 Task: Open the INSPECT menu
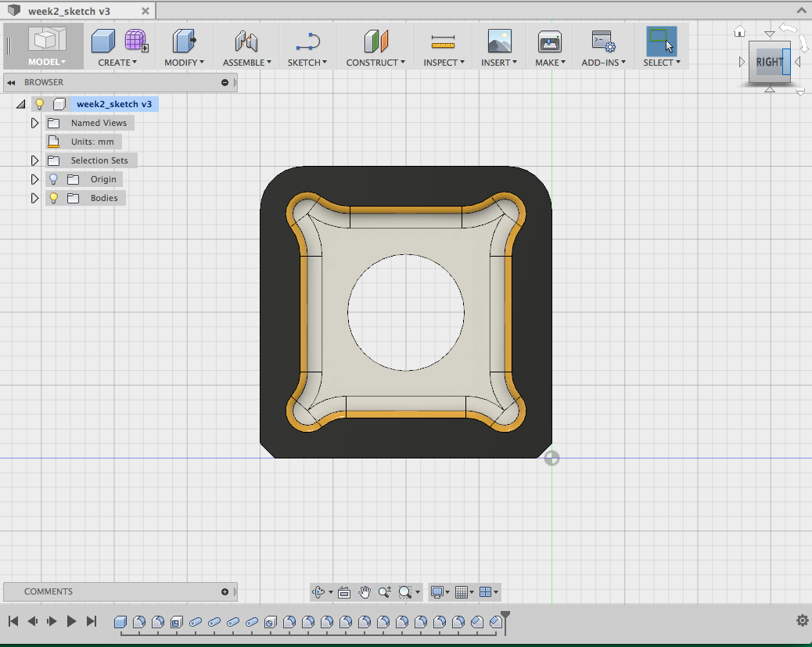444,62
